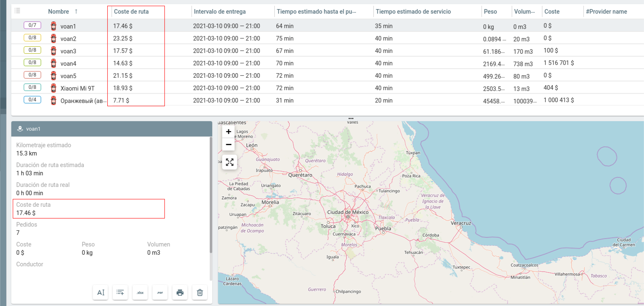Select the Xiaomi Mi 9T route
This screenshot has width=644, height=306.
point(77,88)
